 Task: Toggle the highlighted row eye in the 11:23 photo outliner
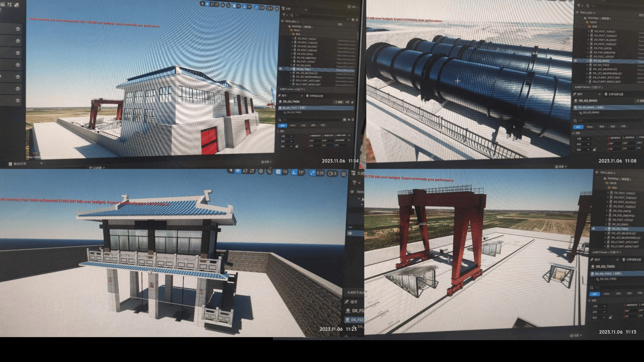[x=350, y=233]
